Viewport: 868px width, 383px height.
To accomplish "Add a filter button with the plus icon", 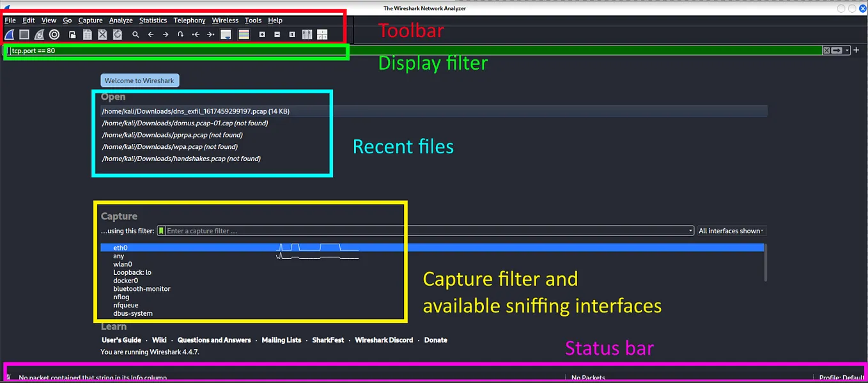I will (x=856, y=50).
